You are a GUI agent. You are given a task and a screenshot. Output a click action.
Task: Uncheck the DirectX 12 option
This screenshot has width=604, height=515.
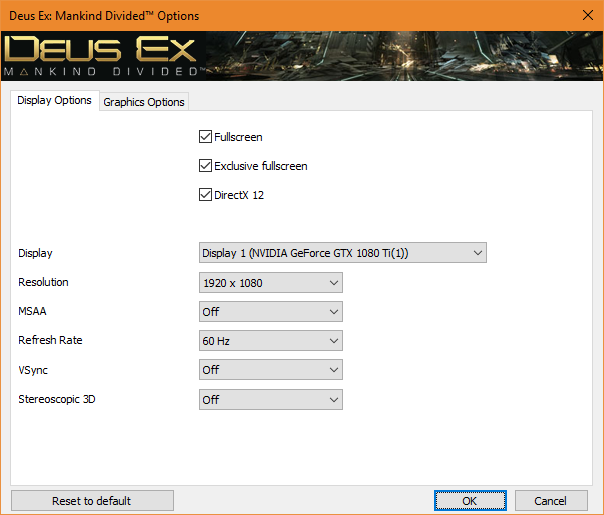click(205, 195)
